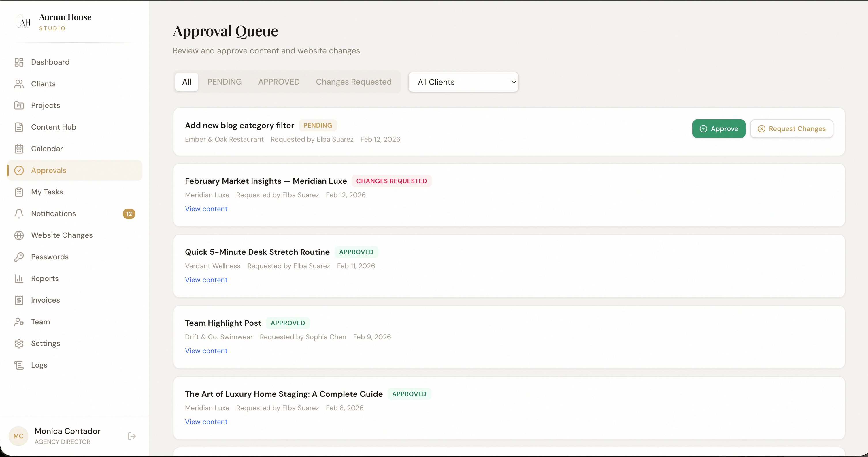Open the Dashboard grid icon
This screenshot has width=868, height=457.
point(19,62)
